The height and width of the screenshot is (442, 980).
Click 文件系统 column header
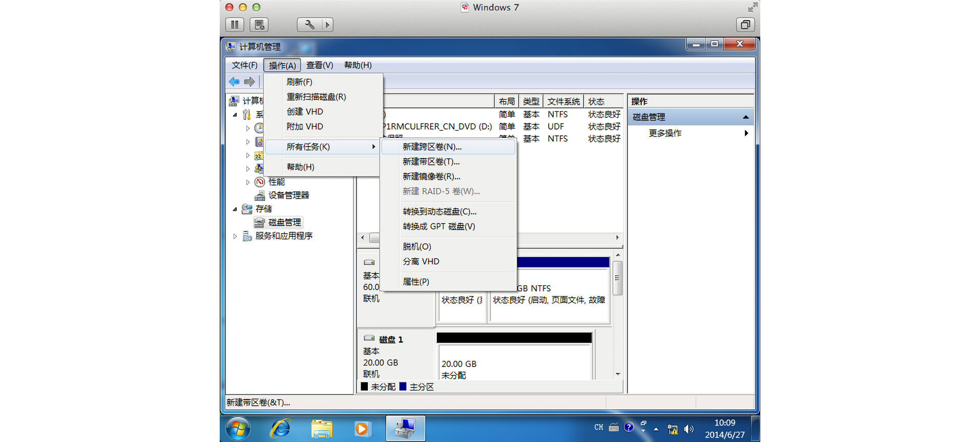[x=564, y=102]
